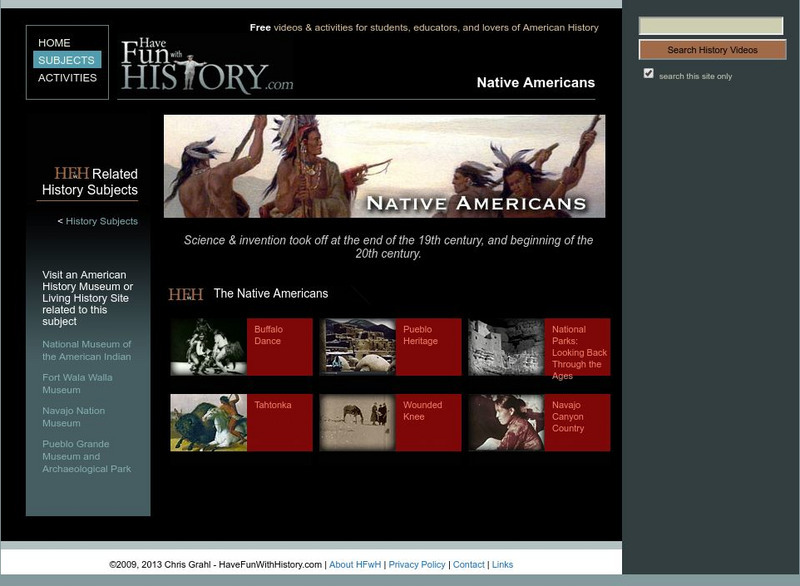Click the Search History Videos button
Screen dimensions: 800x586
coord(712,50)
